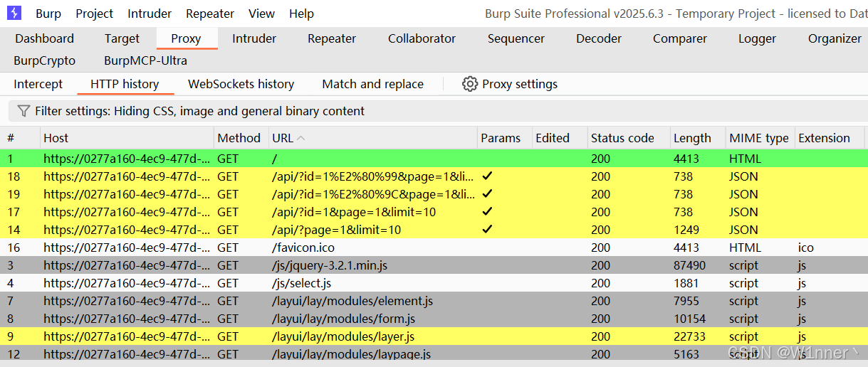Sort by the Extension column header
This screenshot has width=868, height=367.
click(829, 138)
